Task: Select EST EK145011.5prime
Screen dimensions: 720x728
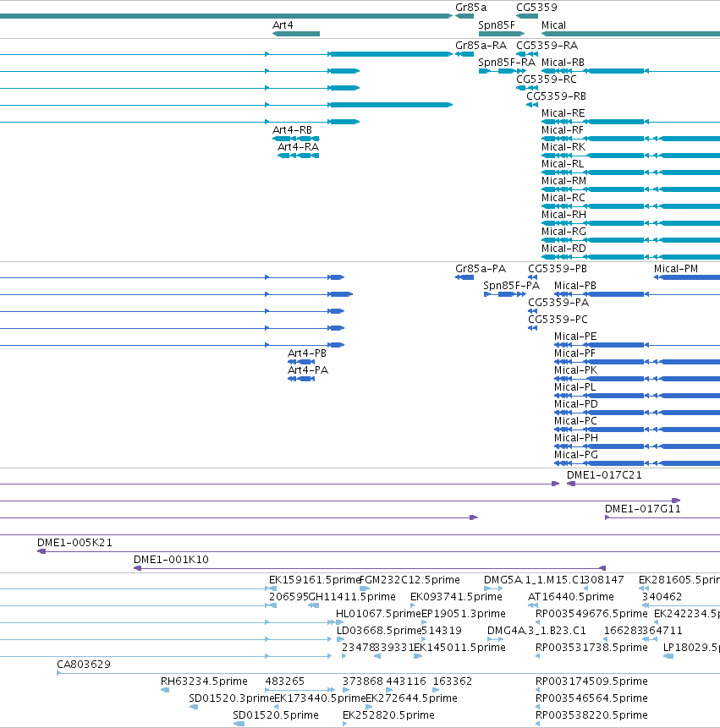Action: tap(459, 648)
